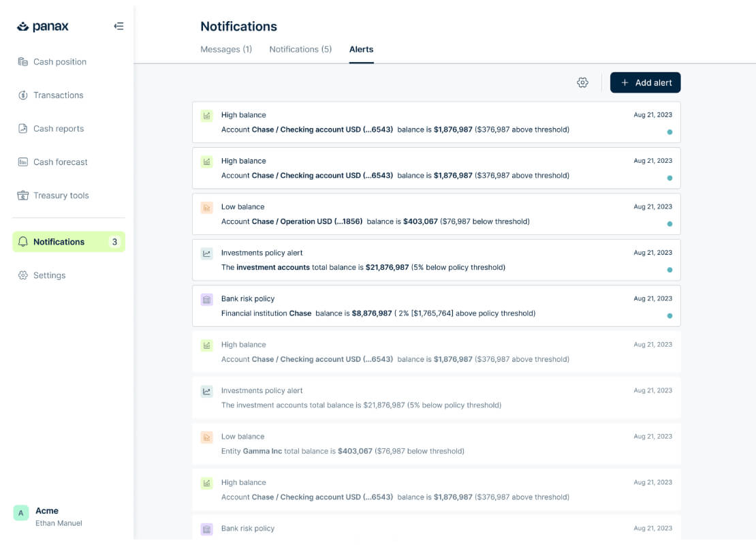Screen dimensions: 756x545
Task: Select the Alerts tab
Action: pyautogui.click(x=361, y=49)
